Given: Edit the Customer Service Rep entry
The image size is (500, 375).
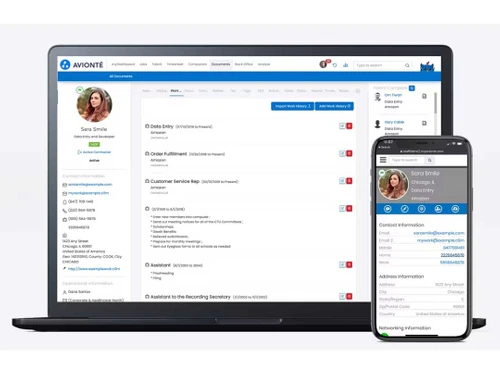Looking at the screenshot, I should [x=342, y=181].
